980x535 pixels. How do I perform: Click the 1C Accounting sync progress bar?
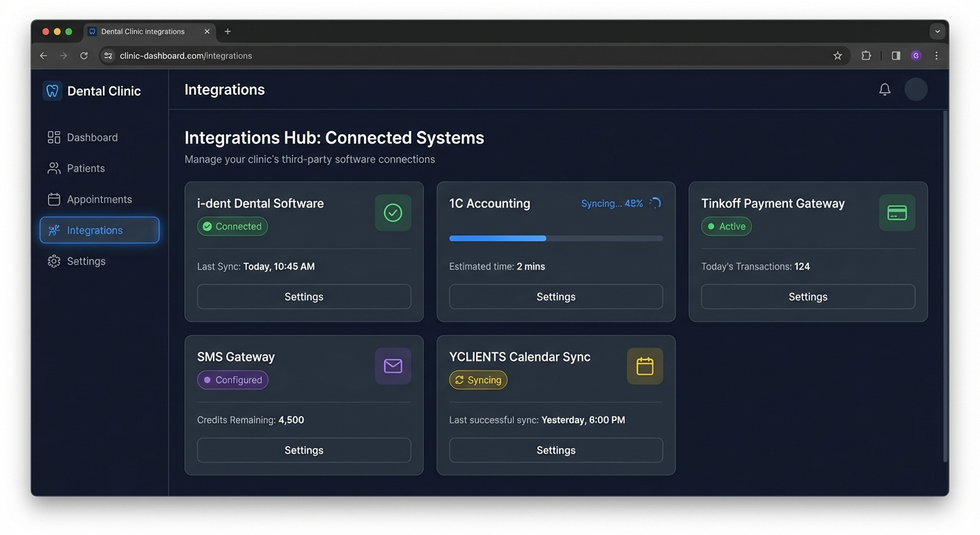tap(555, 238)
